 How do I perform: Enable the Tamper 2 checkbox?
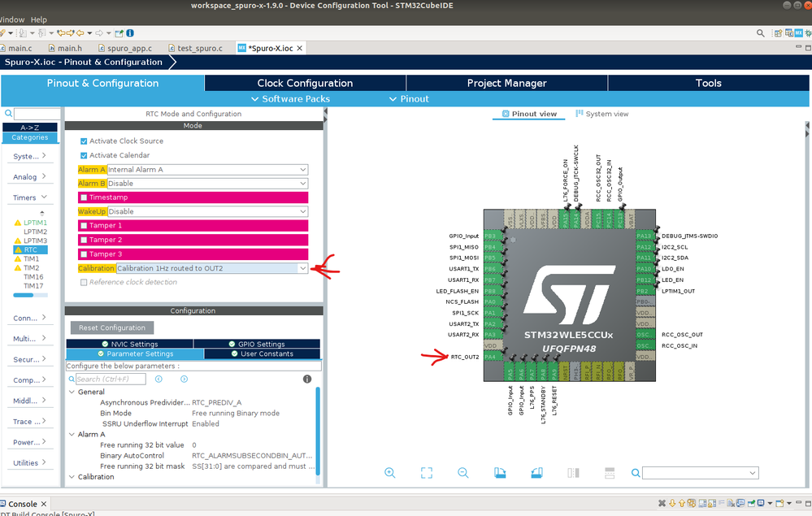point(84,241)
